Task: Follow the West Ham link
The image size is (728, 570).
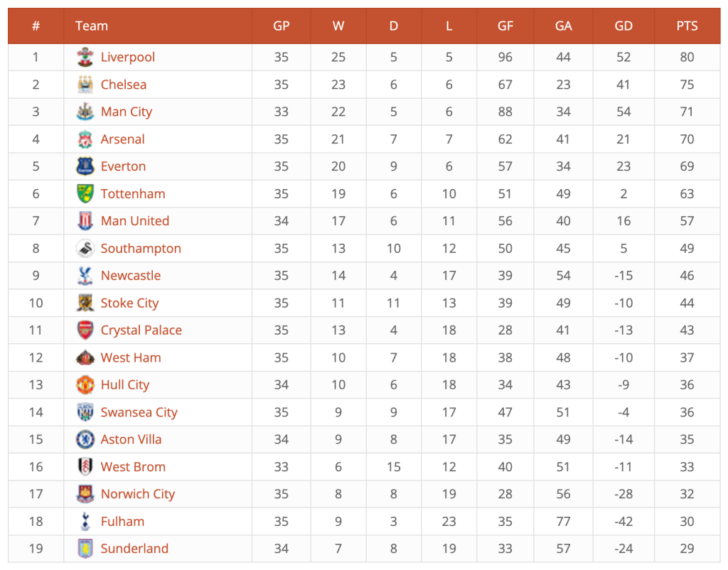Action: coord(131,357)
